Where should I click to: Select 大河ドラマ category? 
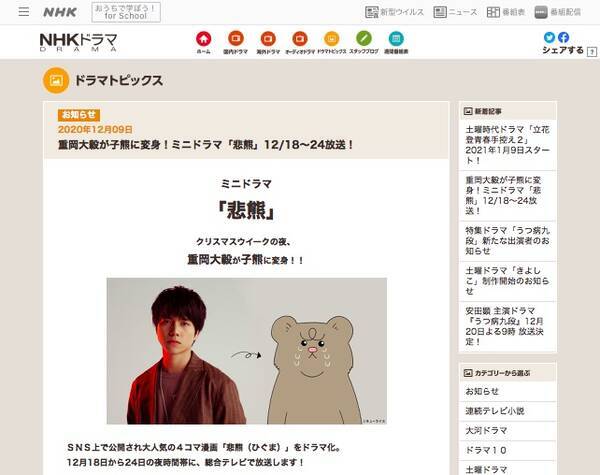tap(507, 431)
